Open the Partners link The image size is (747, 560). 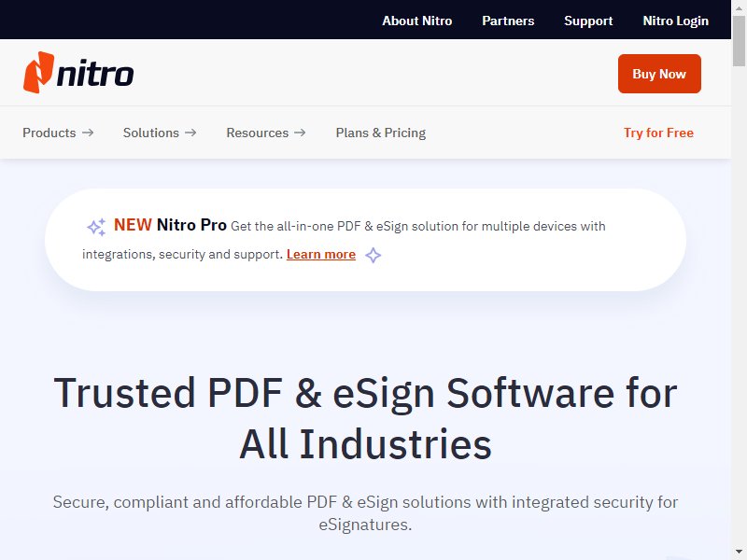pyautogui.click(x=508, y=21)
